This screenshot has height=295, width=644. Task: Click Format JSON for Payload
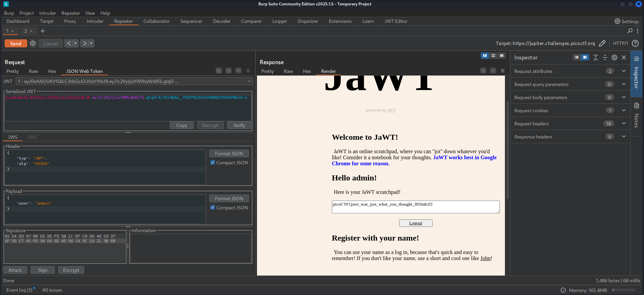click(229, 198)
